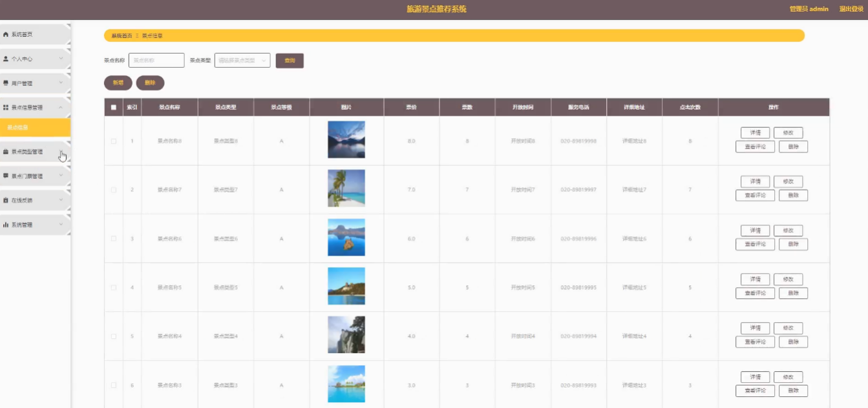Viewport: 868px width, 408px height.
Task: Click the 删除 batch delete button above the table
Action: click(x=150, y=83)
